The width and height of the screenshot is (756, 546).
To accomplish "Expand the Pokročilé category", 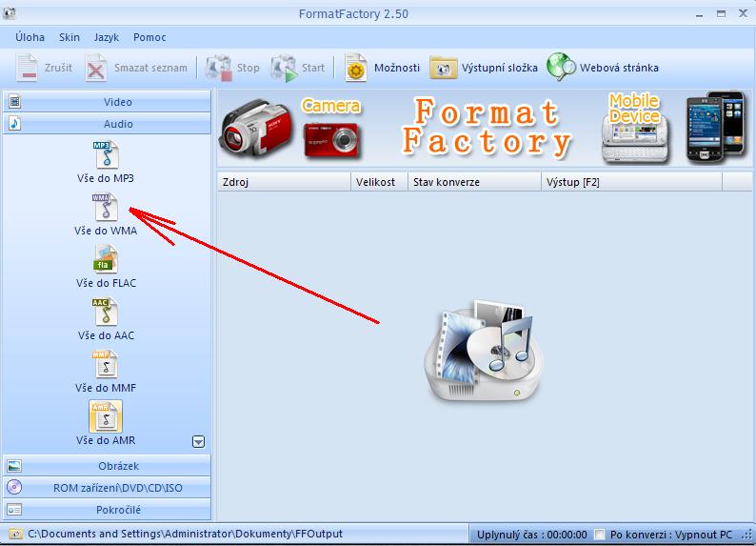I will click(107, 510).
